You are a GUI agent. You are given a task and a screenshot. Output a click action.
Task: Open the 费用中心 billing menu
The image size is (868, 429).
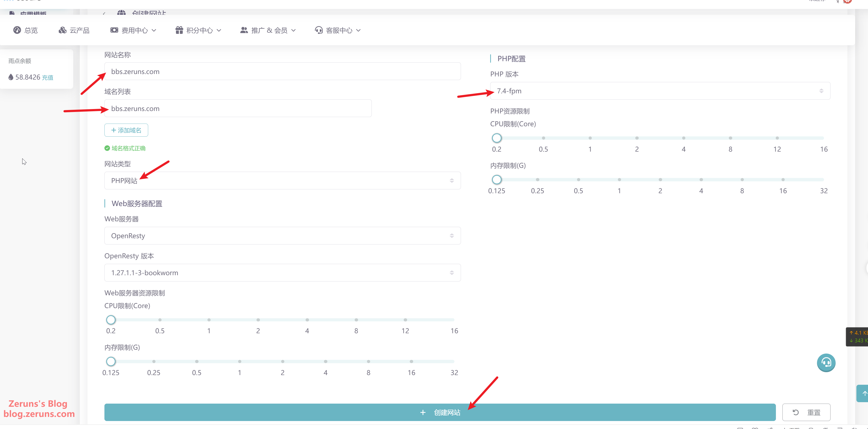click(133, 30)
